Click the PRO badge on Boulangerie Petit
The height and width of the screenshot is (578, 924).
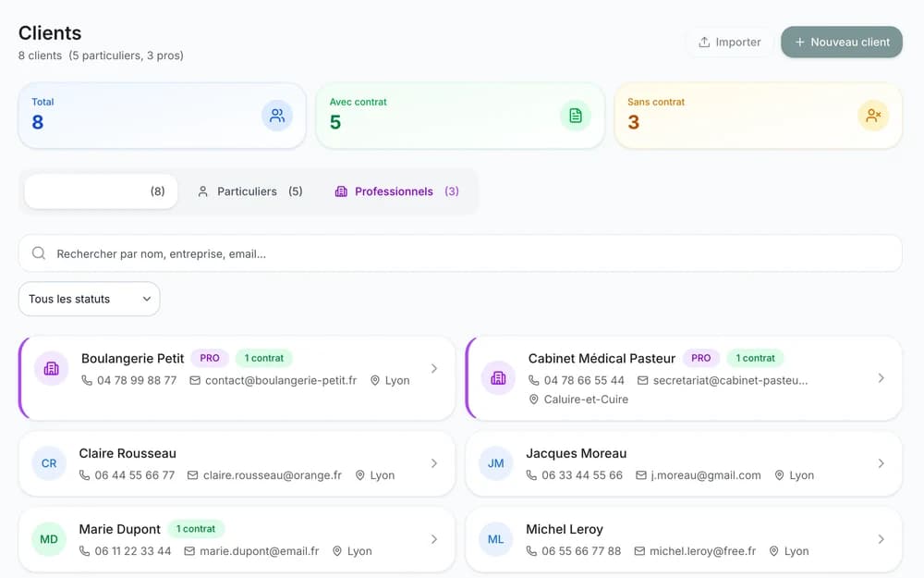(210, 358)
